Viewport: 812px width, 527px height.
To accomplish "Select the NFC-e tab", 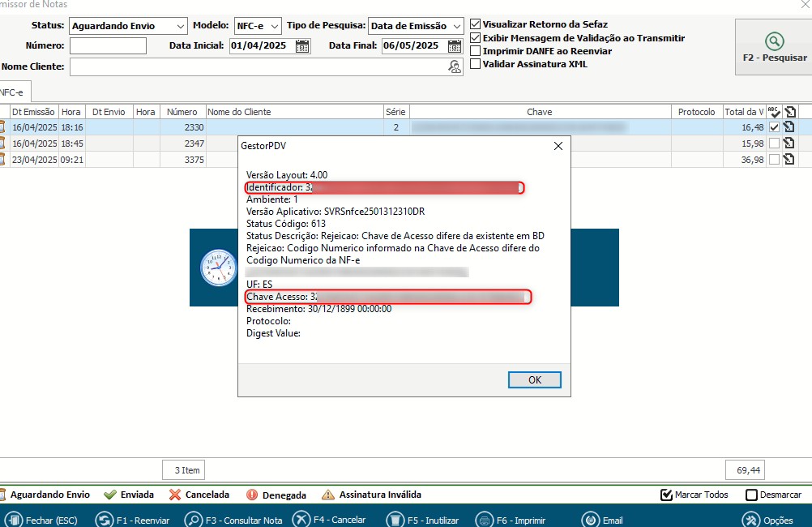I will [11, 93].
